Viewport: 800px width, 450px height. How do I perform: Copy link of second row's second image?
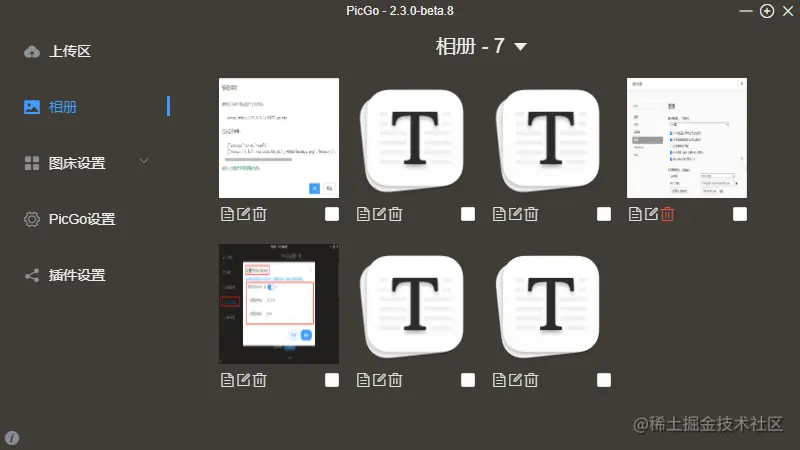tap(363, 380)
